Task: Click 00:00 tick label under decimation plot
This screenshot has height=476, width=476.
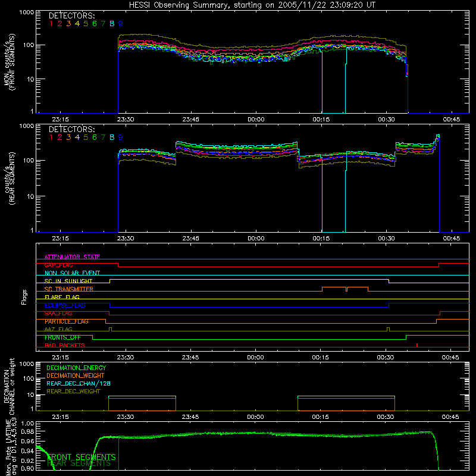Action: (x=255, y=417)
